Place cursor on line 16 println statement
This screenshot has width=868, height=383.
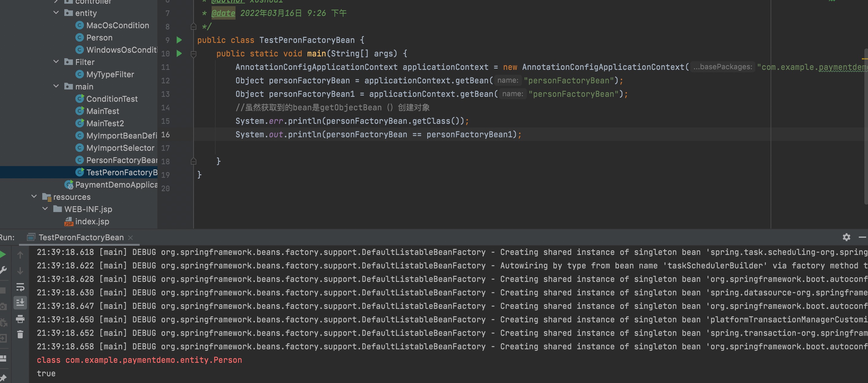pyautogui.click(x=378, y=135)
